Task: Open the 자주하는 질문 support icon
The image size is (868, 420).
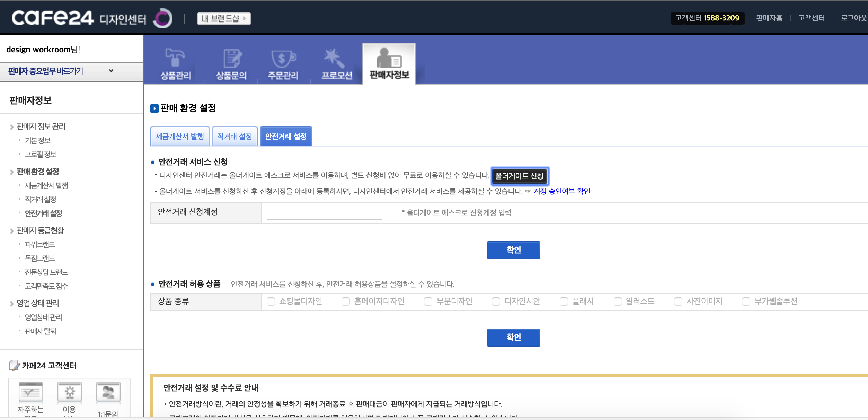Action: tap(31, 392)
